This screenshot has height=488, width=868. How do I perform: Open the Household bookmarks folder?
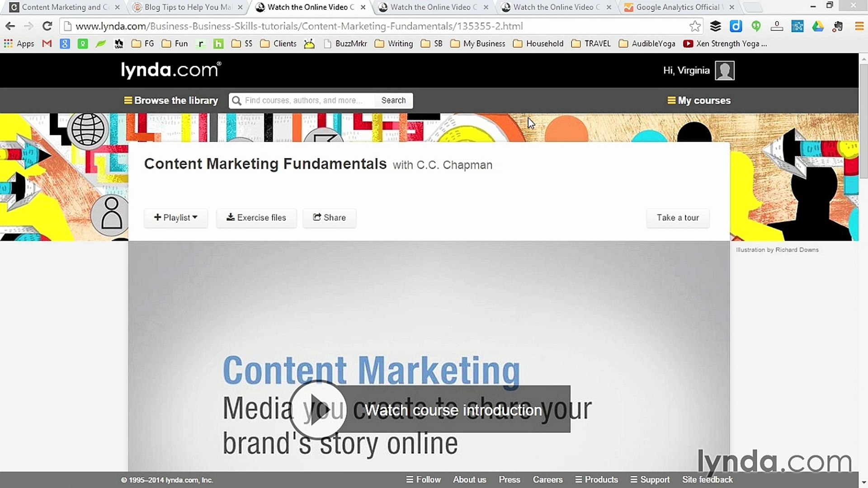pyautogui.click(x=538, y=43)
